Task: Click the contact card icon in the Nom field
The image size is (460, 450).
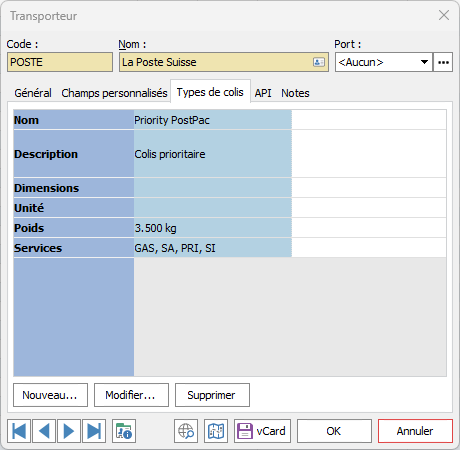Action: (319, 62)
